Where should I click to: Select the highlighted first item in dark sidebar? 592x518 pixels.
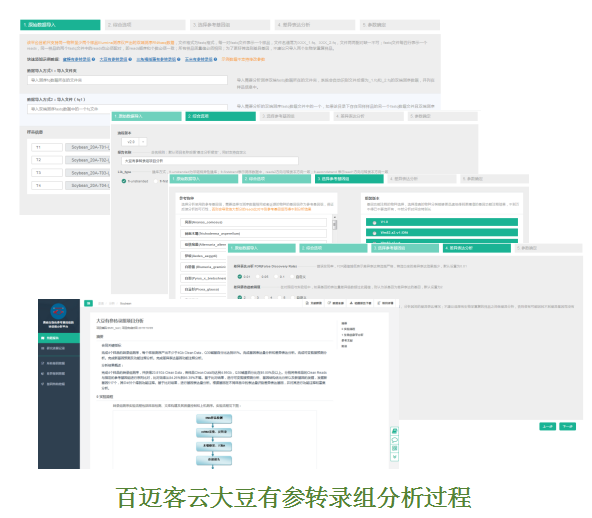click(59, 338)
